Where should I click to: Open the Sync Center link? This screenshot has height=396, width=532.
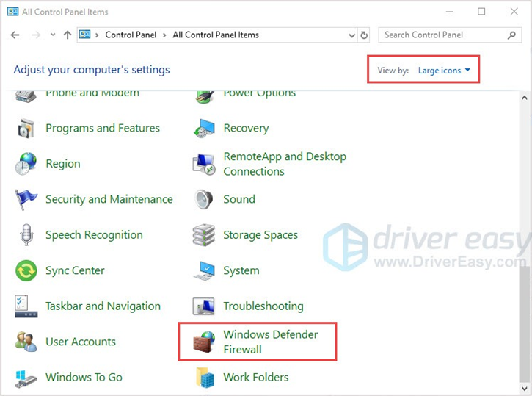click(x=75, y=270)
